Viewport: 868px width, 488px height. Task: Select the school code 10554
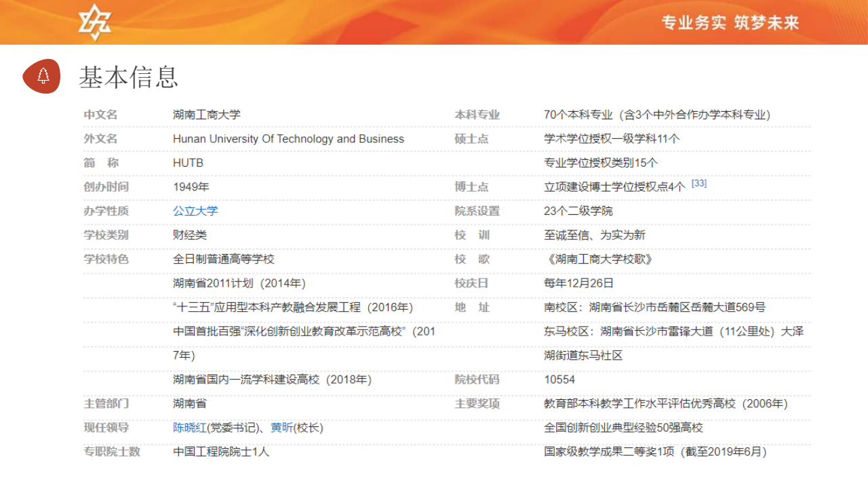click(559, 380)
